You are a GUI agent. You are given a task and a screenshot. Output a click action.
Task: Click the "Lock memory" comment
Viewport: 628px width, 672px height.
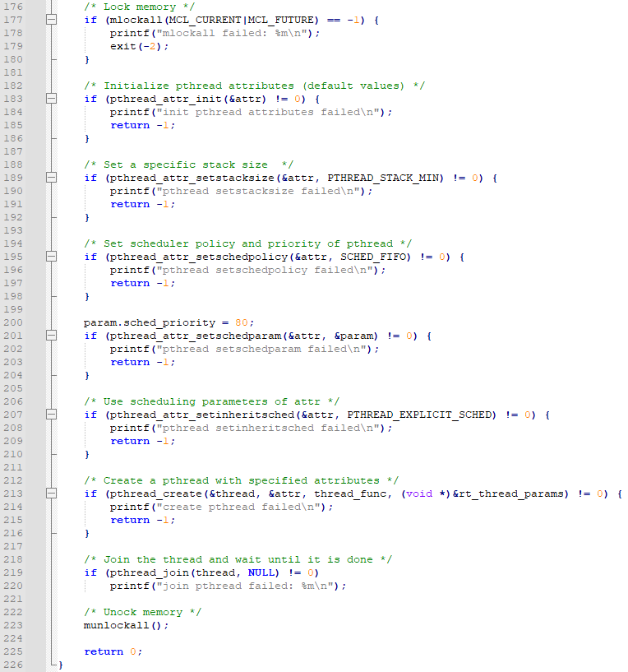pyautogui.click(x=140, y=7)
